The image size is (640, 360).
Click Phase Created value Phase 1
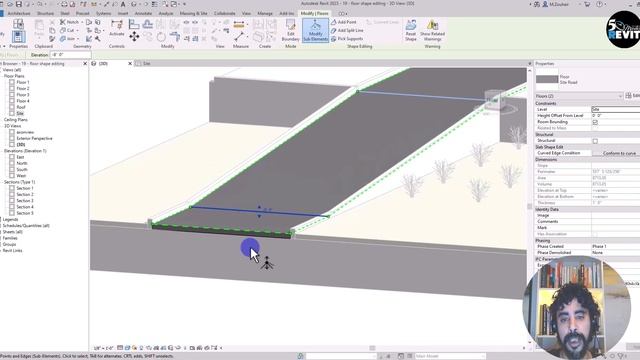[x=616, y=247]
